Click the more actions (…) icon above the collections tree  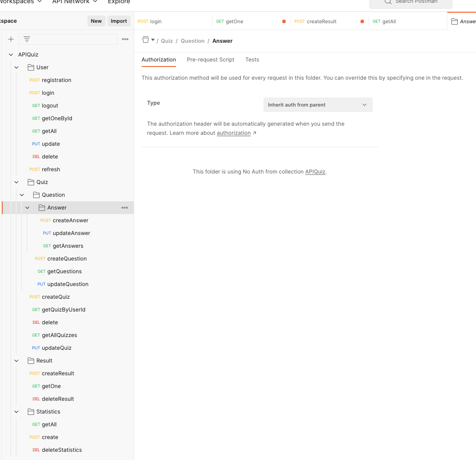pyautogui.click(x=125, y=39)
